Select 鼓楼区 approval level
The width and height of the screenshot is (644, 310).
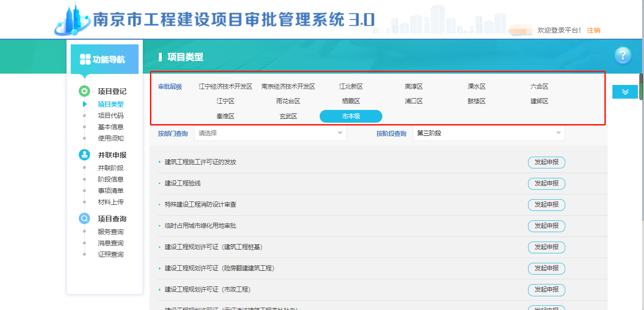click(476, 101)
